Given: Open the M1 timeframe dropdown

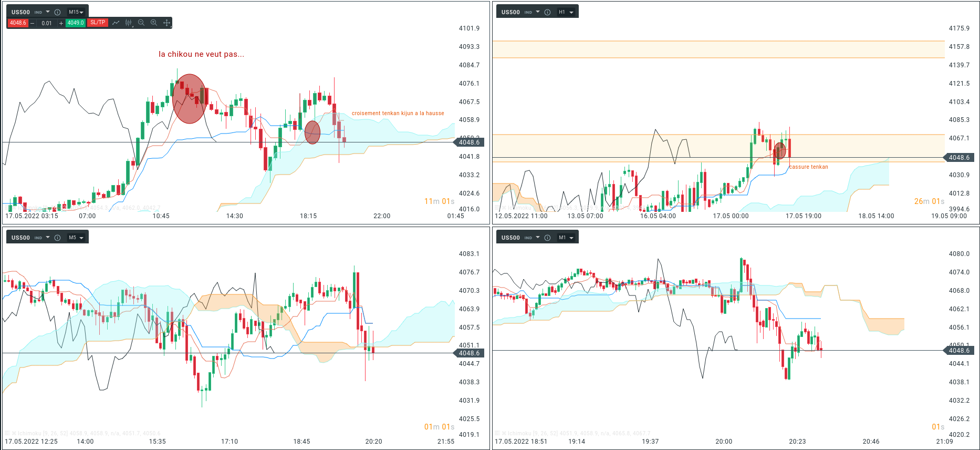Looking at the screenshot, I should click(566, 238).
